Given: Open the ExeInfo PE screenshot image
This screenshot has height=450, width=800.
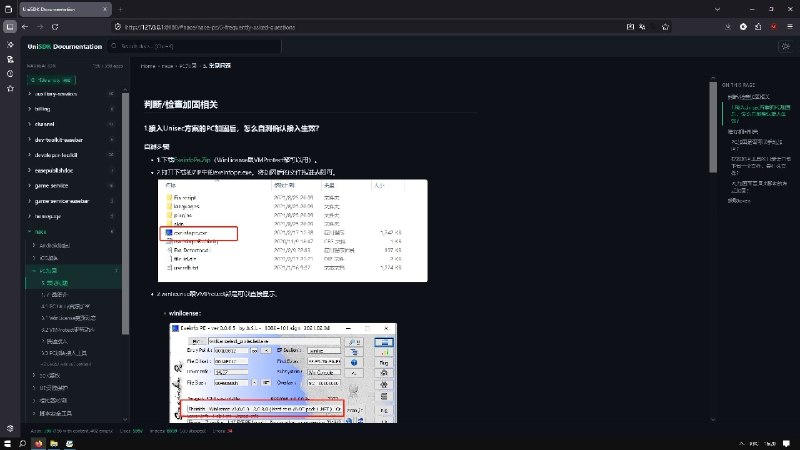Looking at the screenshot, I should click(x=283, y=373).
